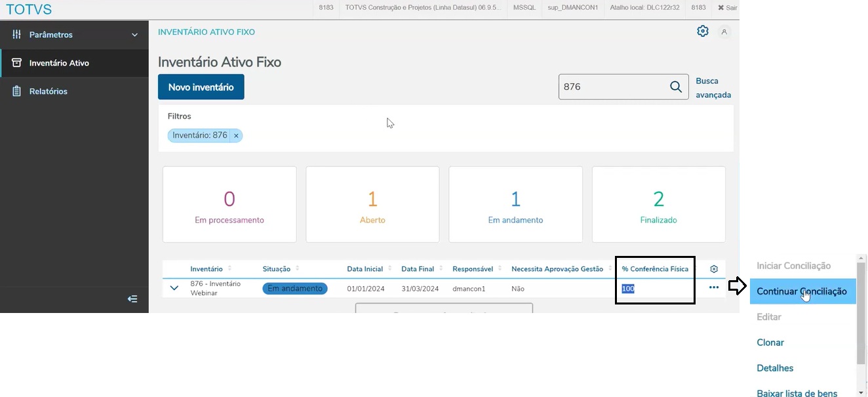
Task: Choose Baixar lista de bens option
Action: pos(797,392)
